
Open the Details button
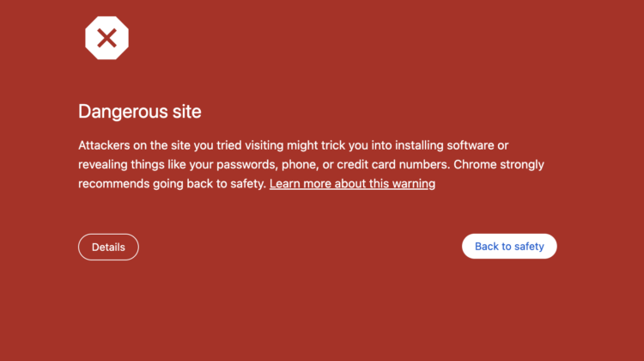pos(108,247)
